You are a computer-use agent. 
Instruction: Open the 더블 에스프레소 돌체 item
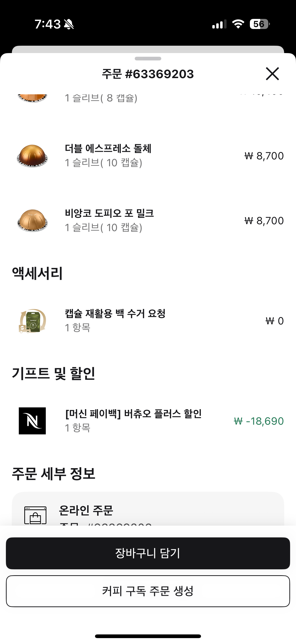(x=108, y=149)
